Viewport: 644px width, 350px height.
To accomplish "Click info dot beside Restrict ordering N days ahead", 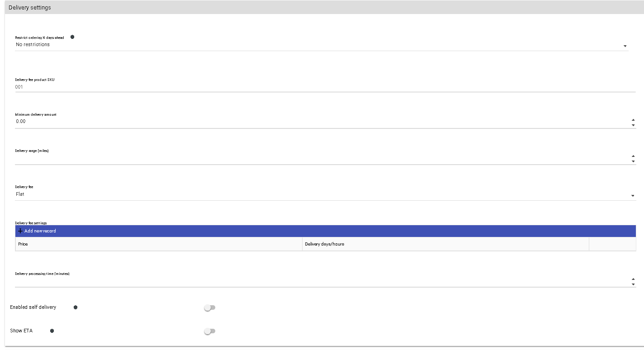I will tap(72, 37).
